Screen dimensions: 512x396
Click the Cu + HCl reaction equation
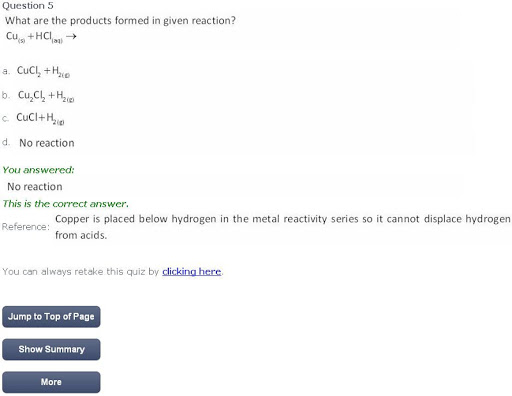pyautogui.click(x=41, y=37)
